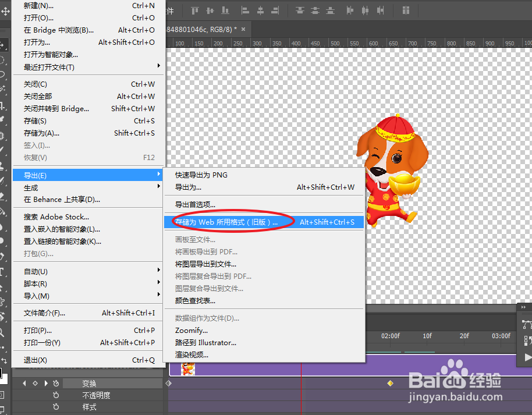The image size is (532, 415).
Task: Open the 自动(U) submenu
Action: pyautogui.click(x=88, y=271)
